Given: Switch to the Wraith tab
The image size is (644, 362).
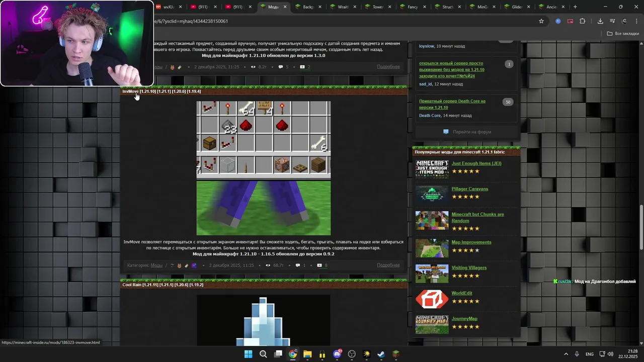Looking at the screenshot, I should [342, 7].
